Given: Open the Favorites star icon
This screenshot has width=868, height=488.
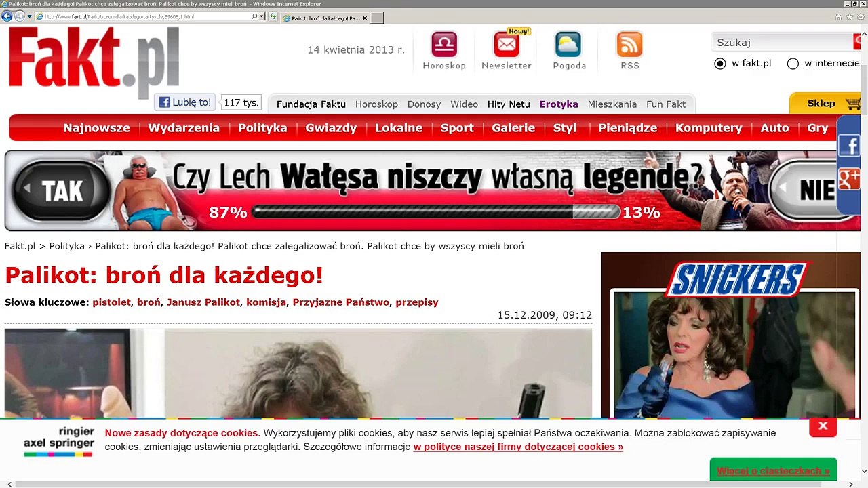Looking at the screenshot, I should [850, 16].
